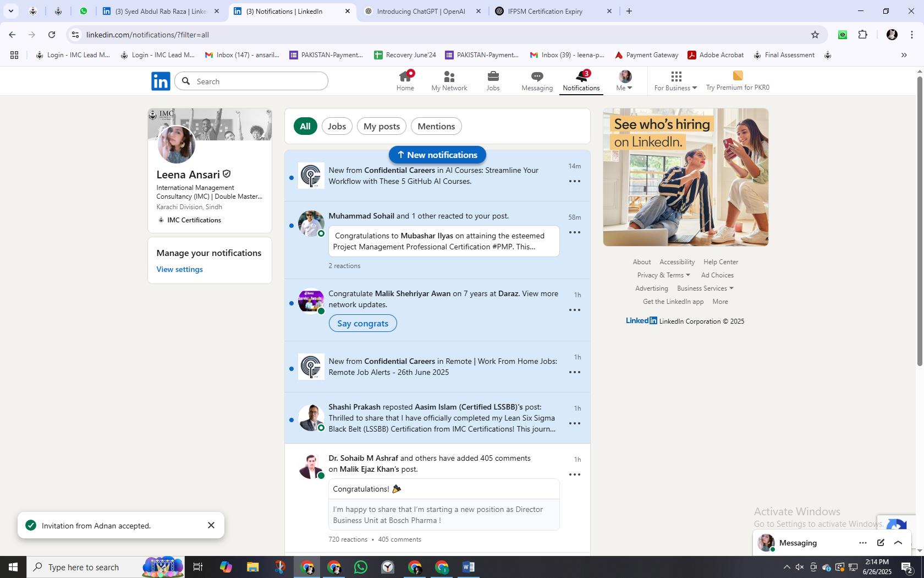Open Messaging panel options ellipsis
The height and width of the screenshot is (578, 924).
click(x=863, y=543)
